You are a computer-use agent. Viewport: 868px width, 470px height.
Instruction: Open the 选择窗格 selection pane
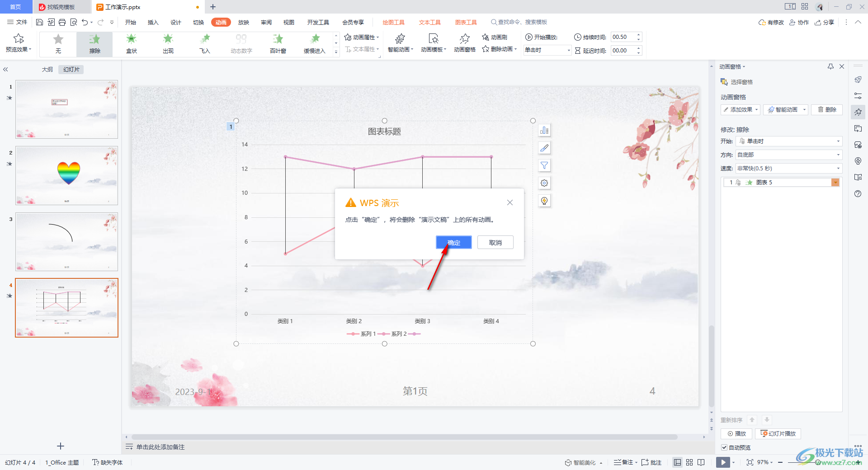[x=737, y=82]
